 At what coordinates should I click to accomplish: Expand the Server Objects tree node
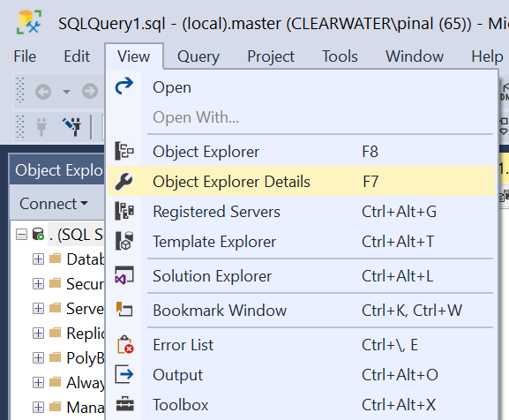pyautogui.click(x=38, y=308)
